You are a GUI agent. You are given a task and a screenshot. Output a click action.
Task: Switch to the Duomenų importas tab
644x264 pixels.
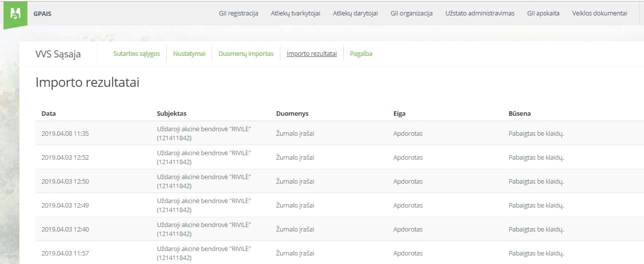246,54
